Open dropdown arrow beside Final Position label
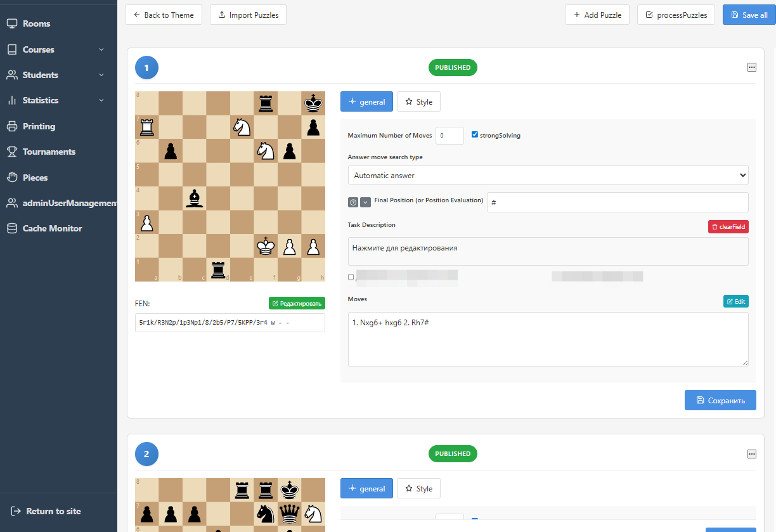This screenshot has height=532, width=776. pyautogui.click(x=365, y=202)
